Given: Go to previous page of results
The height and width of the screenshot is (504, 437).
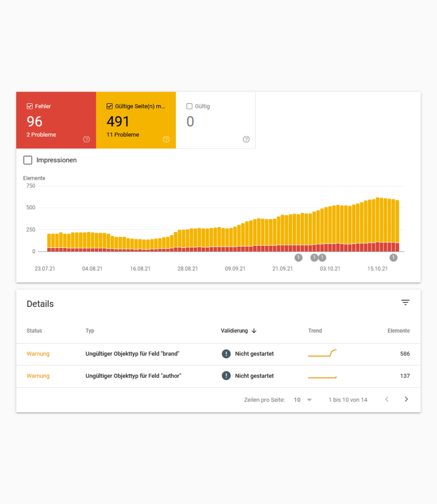Looking at the screenshot, I should (x=387, y=399).
